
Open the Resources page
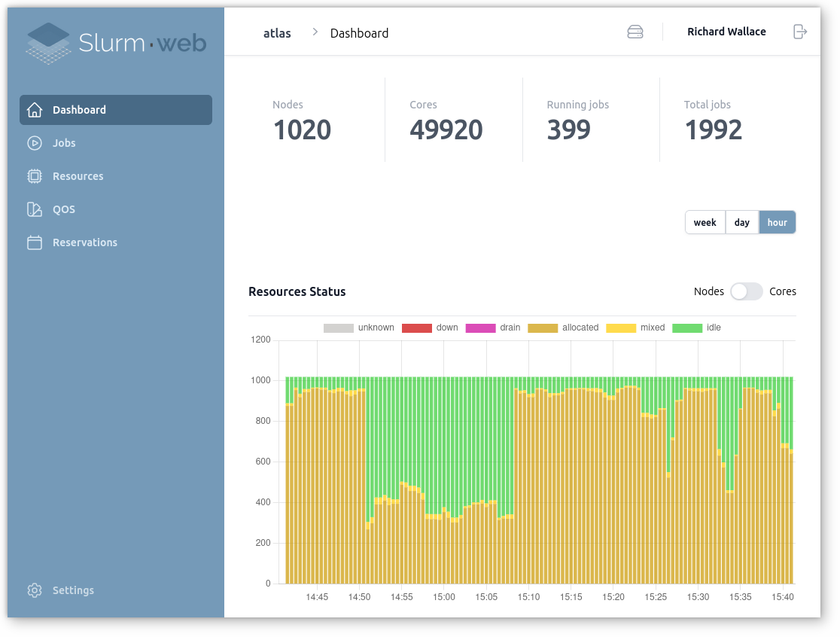click(116, 176)
